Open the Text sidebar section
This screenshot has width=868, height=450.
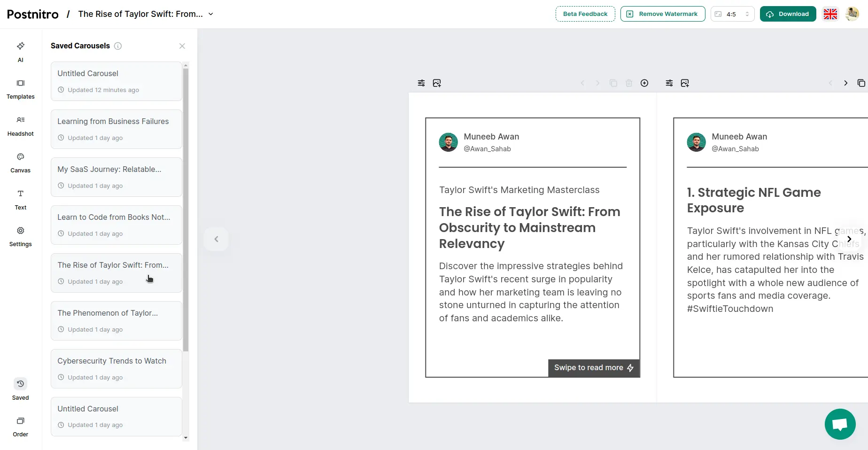20,199
